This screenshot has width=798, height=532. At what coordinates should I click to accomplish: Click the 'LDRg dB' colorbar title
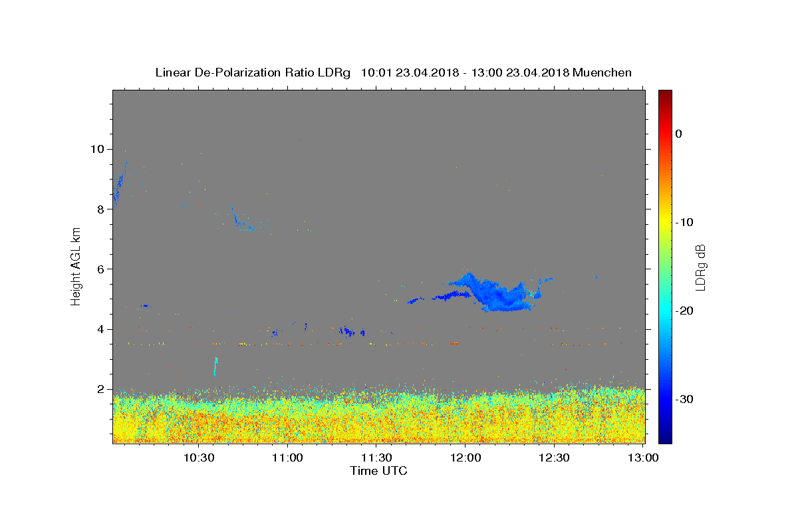pos(700,267)
